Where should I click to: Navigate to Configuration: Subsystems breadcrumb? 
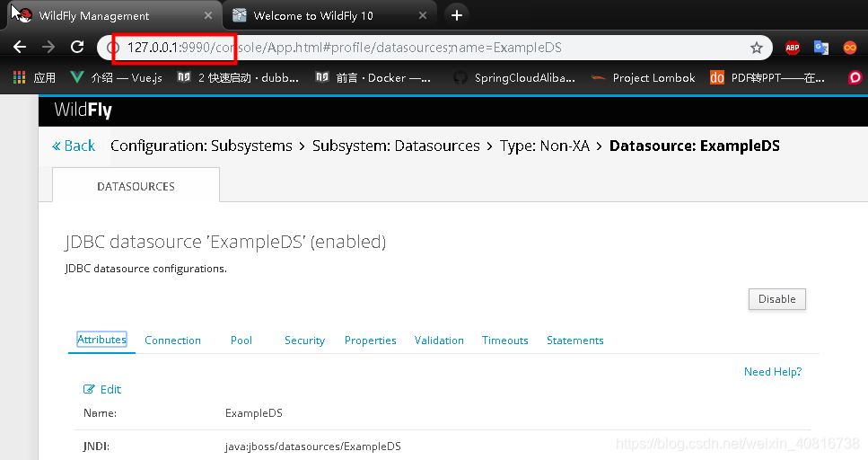tap(201, 146)
